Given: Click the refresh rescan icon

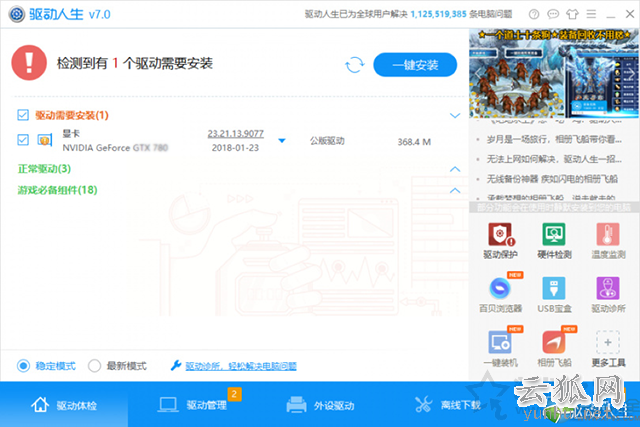Looking at the screenshot, I should (354, 64).
